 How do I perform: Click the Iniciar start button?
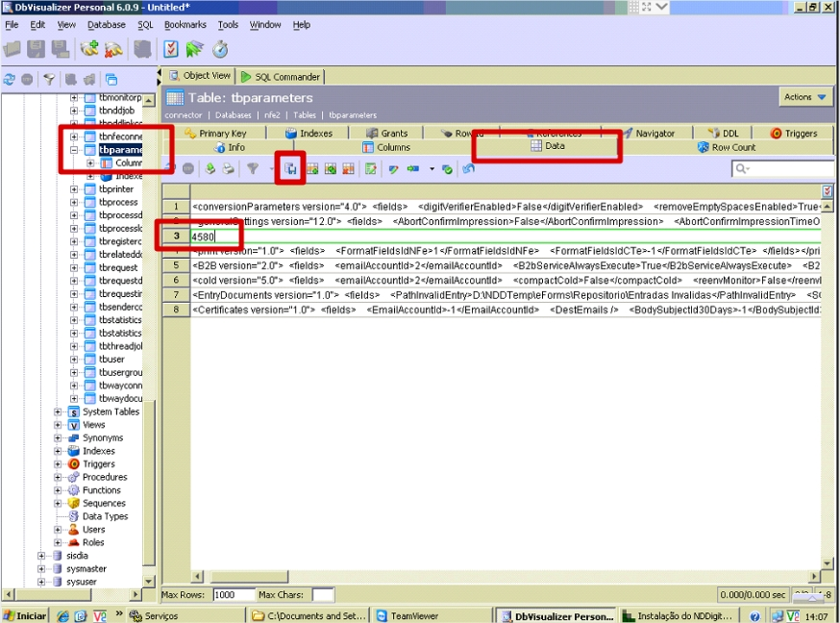[x=25, y=615]
